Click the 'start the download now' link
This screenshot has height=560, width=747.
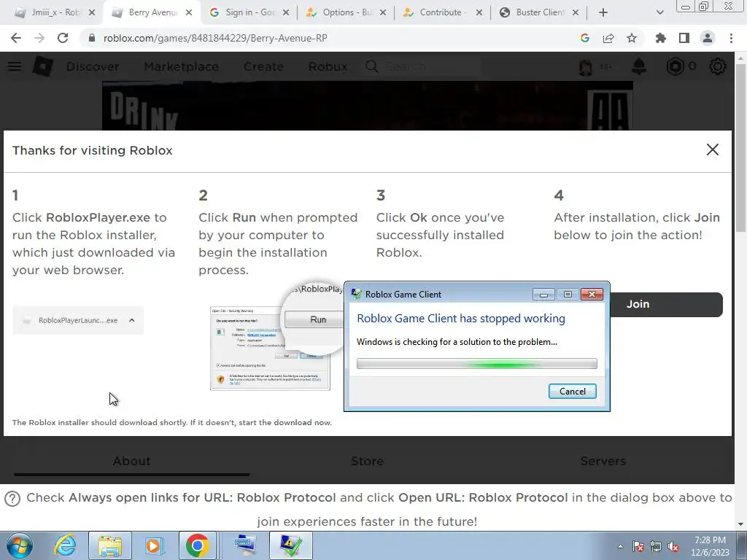pos(285,423)
